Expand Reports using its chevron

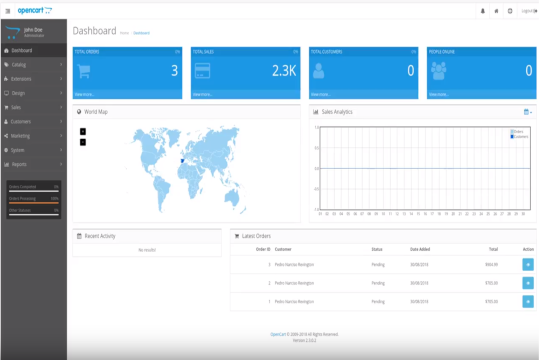coord(61,164)
